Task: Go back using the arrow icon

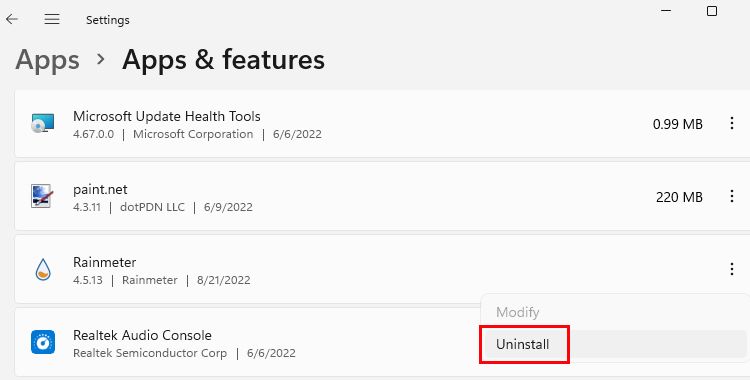Action: pos(12,19)
